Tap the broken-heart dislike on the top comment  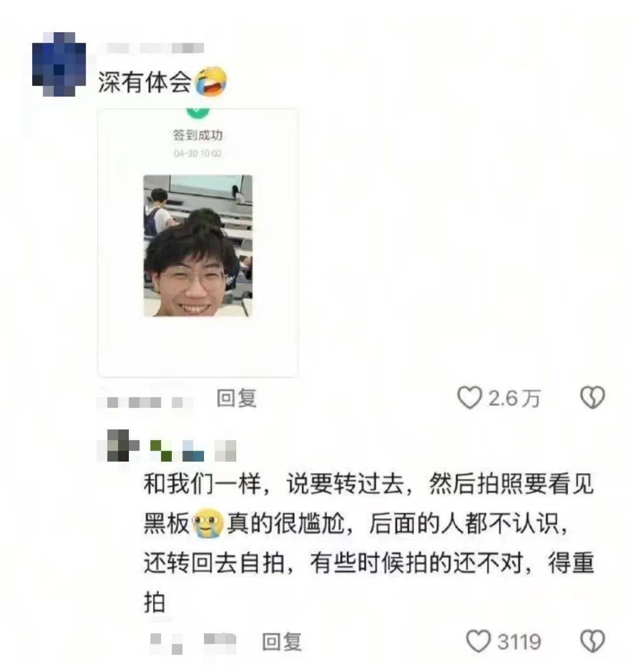pyautogui.click(x=593, y=398)
